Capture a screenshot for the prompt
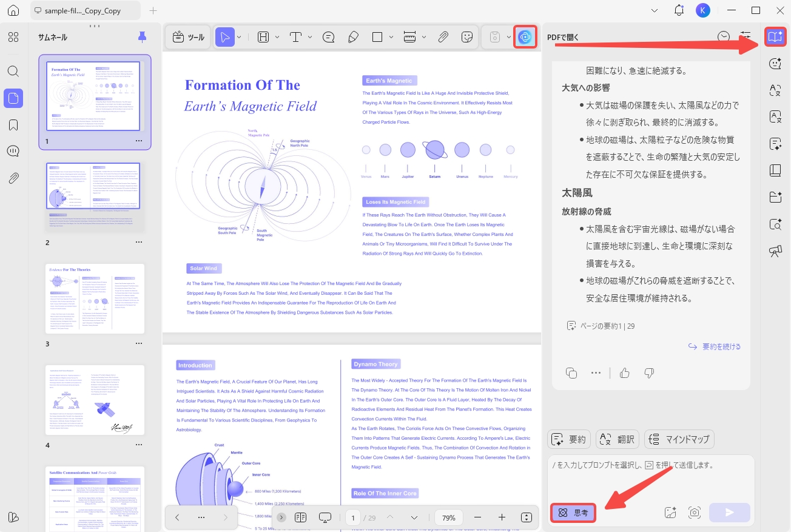 coord(695,513)
